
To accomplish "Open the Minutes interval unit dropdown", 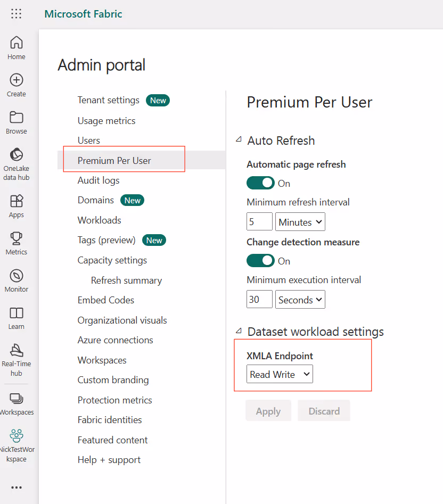I will click(x=300, y=222).
